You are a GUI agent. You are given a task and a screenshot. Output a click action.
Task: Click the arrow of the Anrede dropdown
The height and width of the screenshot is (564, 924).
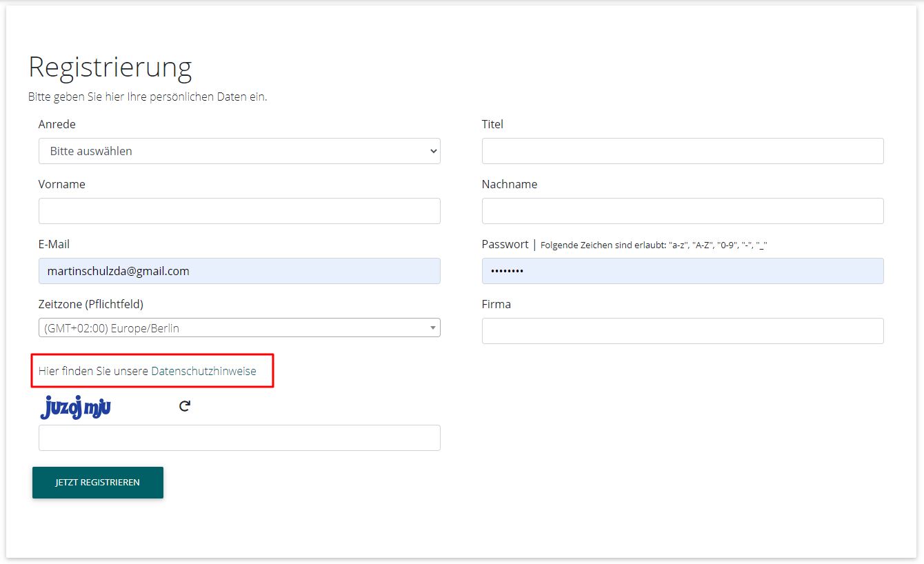[433, 151]
